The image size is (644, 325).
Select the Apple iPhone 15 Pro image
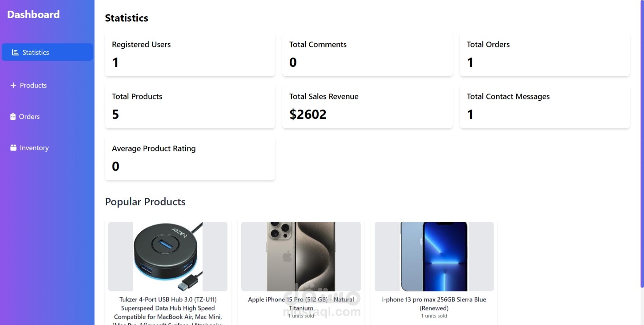(x=301, y=256)
